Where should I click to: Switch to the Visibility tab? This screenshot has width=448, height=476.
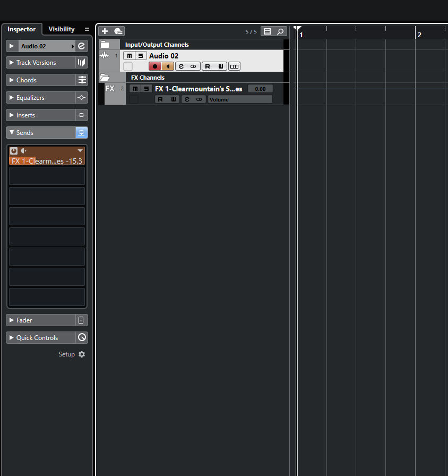(62, 29)
